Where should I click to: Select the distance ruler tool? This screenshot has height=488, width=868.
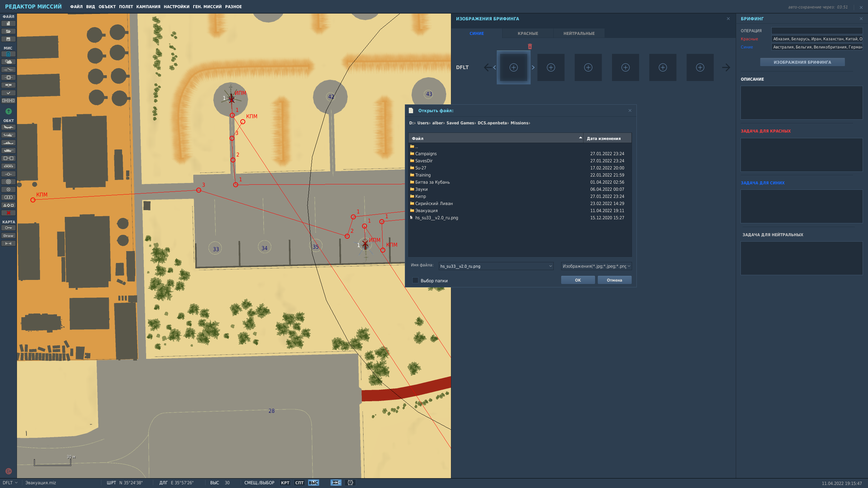[8, 243]
